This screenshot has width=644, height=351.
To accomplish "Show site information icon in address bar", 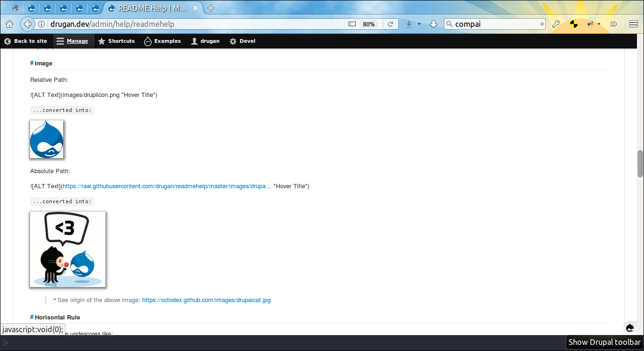I will [x=41, y=24].
